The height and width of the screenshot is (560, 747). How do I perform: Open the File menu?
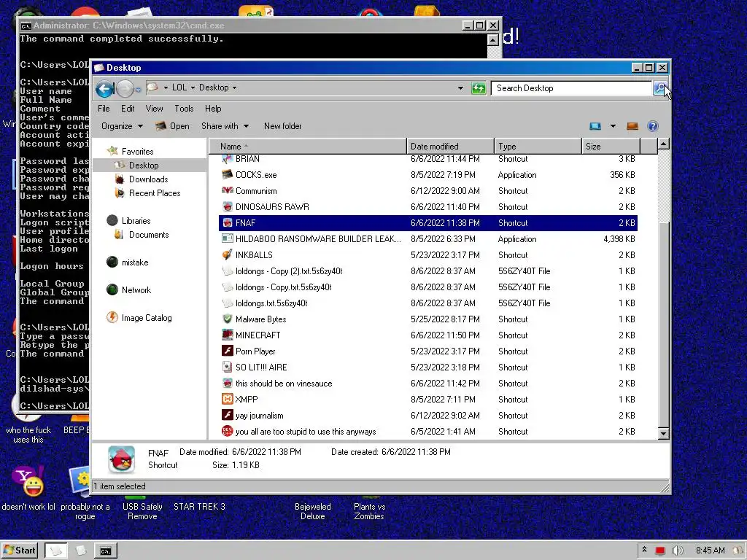104,109
